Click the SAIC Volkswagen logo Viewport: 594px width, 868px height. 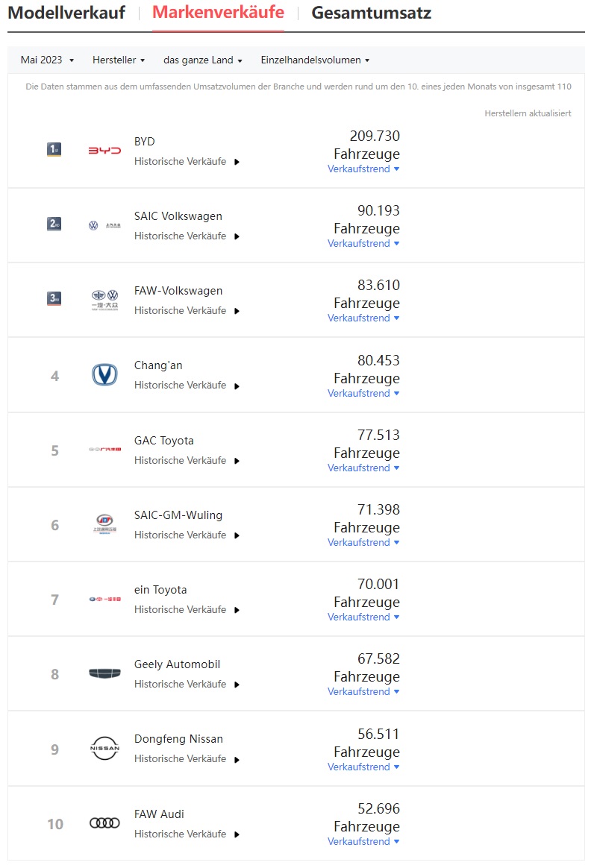[104, 225]
